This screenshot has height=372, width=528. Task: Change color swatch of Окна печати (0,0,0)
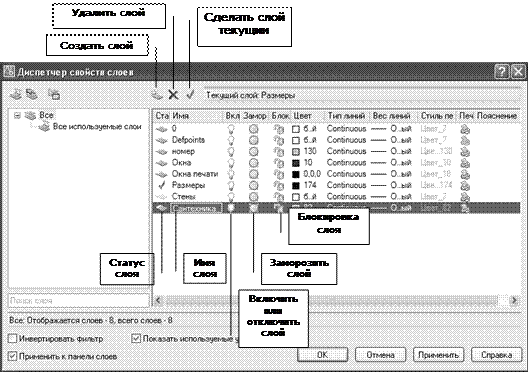coord(296,174)
